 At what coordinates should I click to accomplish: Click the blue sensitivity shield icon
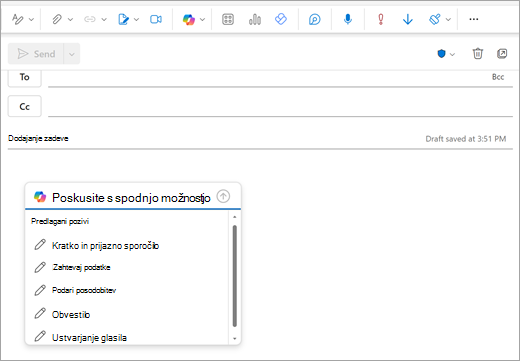(x=441, y=54)
